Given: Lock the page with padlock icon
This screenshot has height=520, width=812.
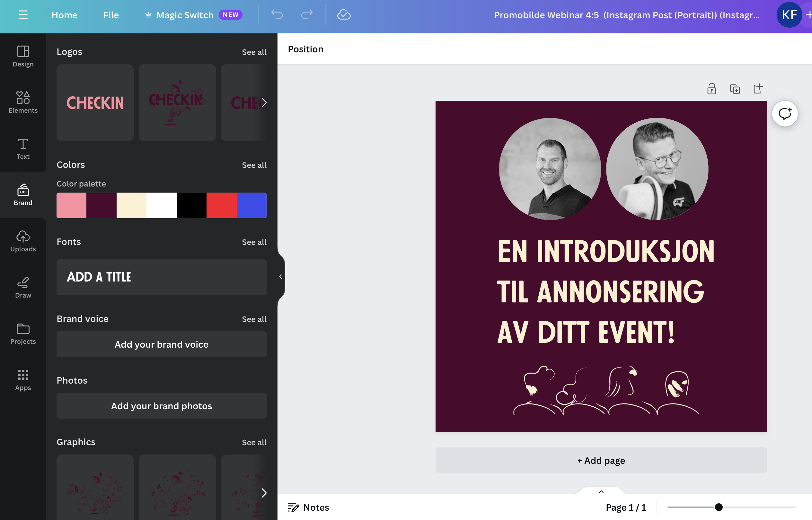Looking at the screenshot, I should coord(711,89).
